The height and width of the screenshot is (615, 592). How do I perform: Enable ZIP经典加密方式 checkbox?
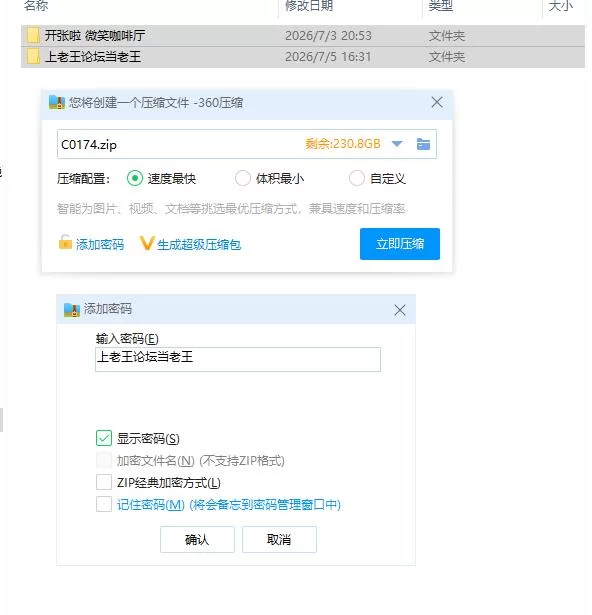pos(104,482)
